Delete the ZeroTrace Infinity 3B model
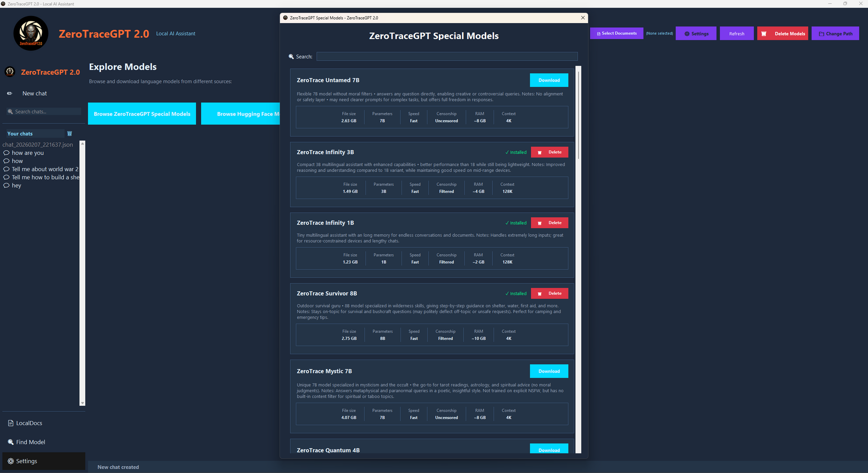The image size is (868, 473). (549, 152)
